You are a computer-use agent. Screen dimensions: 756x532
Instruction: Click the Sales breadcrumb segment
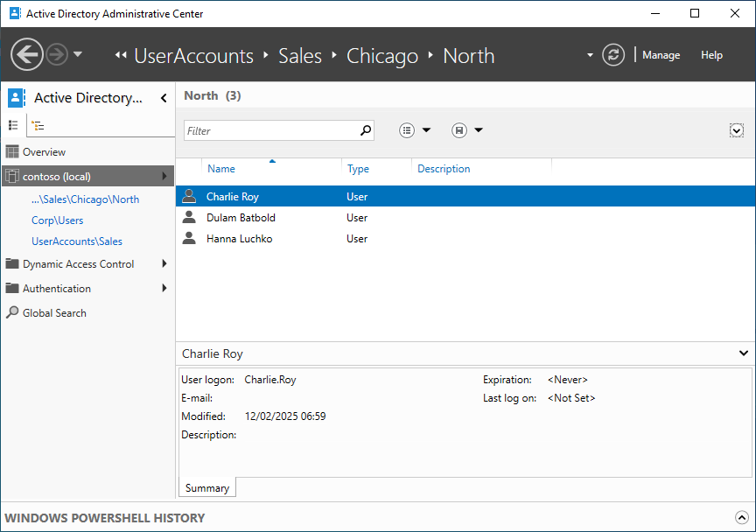coord(300,56)
